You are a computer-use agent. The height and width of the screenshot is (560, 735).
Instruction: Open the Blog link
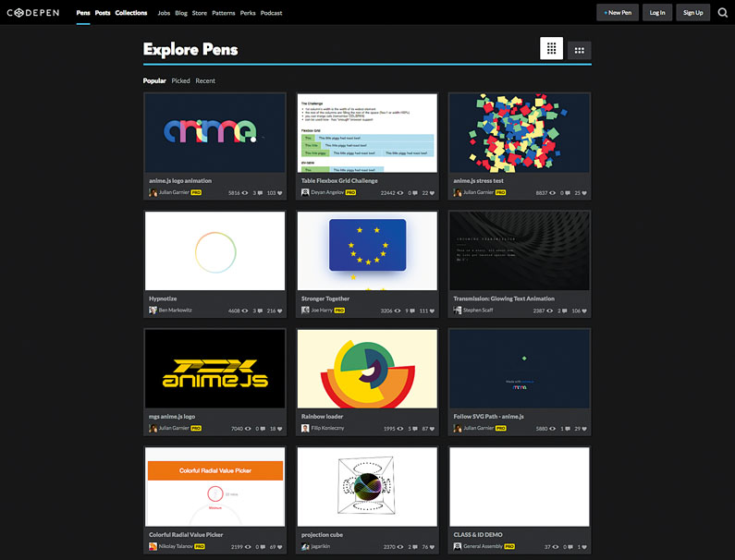click(181, 13)
